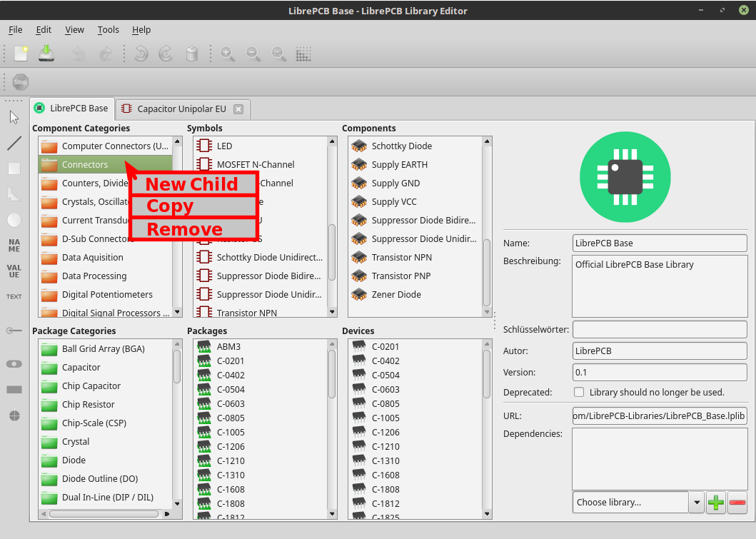Click the red minus dependency button
The height and width of the screenshot is (539, 756).
pyautogui.click(x=737, y=502)
